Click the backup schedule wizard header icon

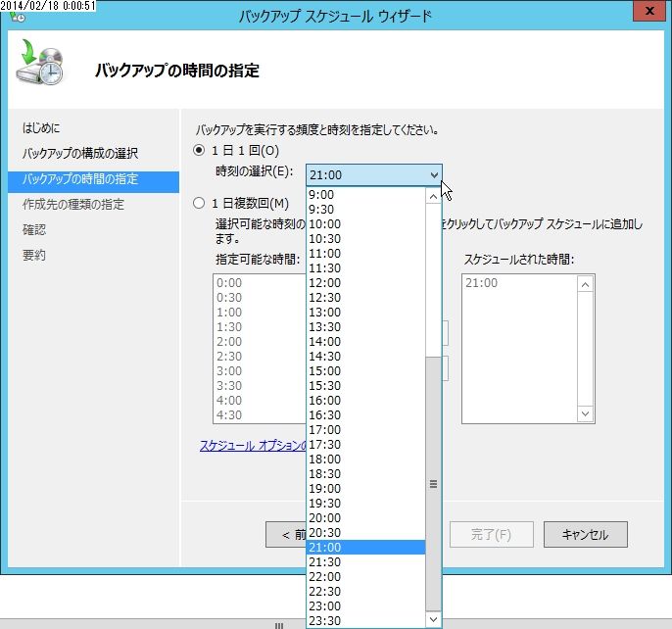click(39, 62)
